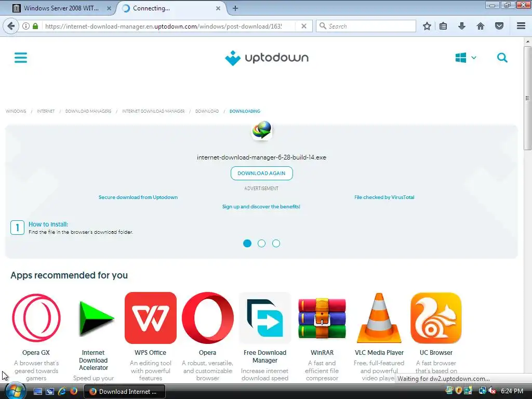Click the Internet Download Manager globe icon
Image resolution: width=532 pixels, height=399 pixels.
pyautogui.click(x=262, y=130)
